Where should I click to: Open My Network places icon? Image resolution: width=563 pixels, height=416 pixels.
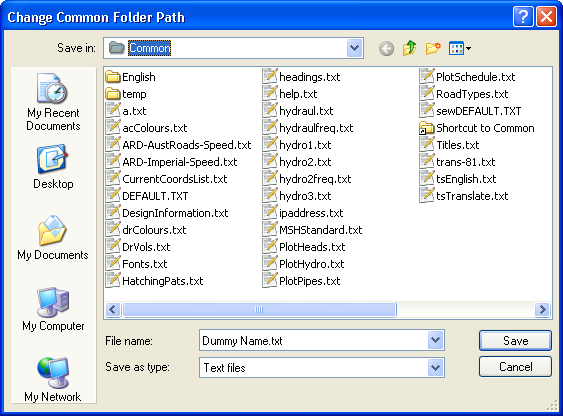click(53, 379)
